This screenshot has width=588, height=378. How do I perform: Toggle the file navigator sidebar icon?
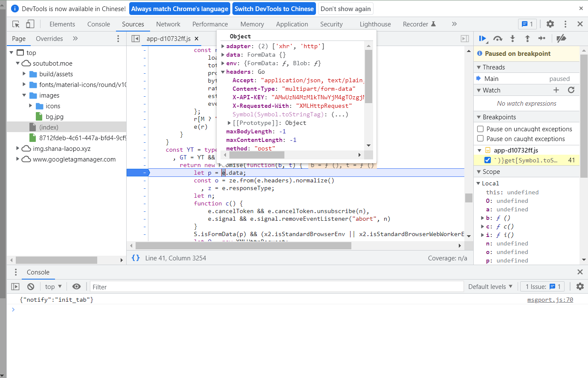[136, 39]
